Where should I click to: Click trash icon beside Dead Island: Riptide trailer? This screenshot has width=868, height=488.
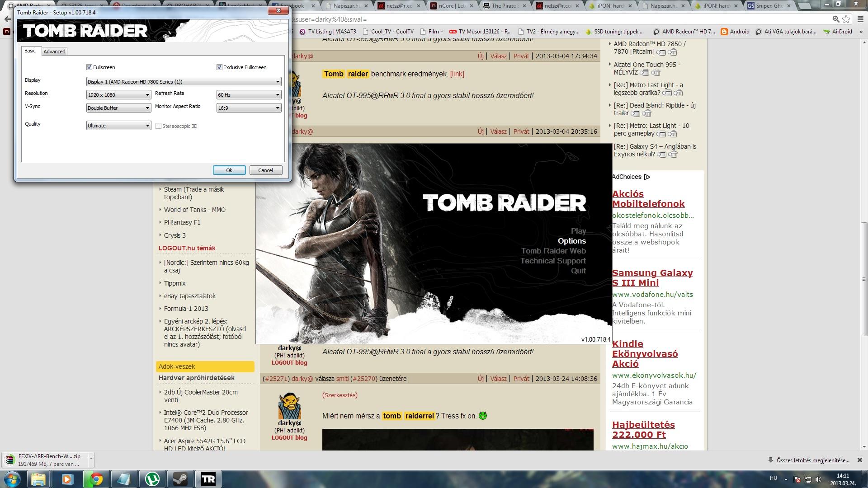coord(647,113)
